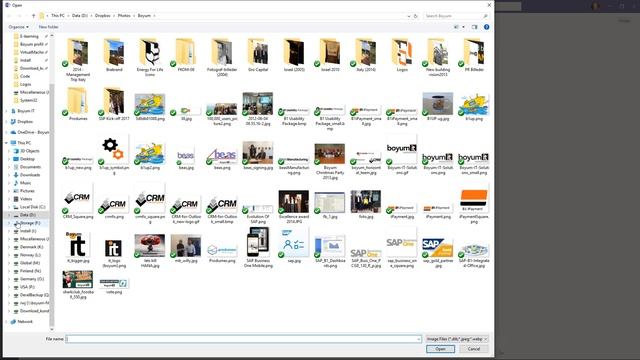Open view options dropdown arrow
The image size is (640, 360).
[x=463, y=27]
